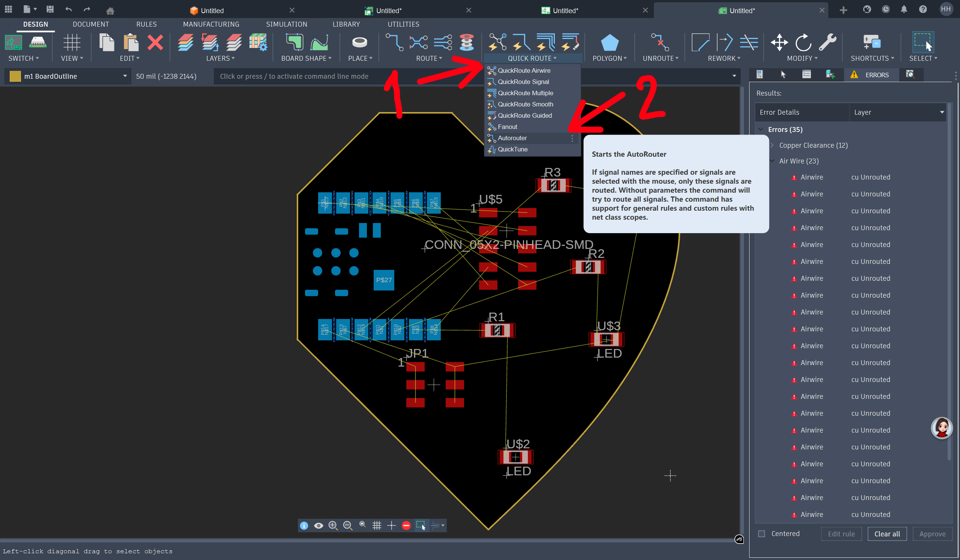This screenshot has width=960, height=560.
Task: Select the Move tool in Modify
Action: click(x=779, y=43)
